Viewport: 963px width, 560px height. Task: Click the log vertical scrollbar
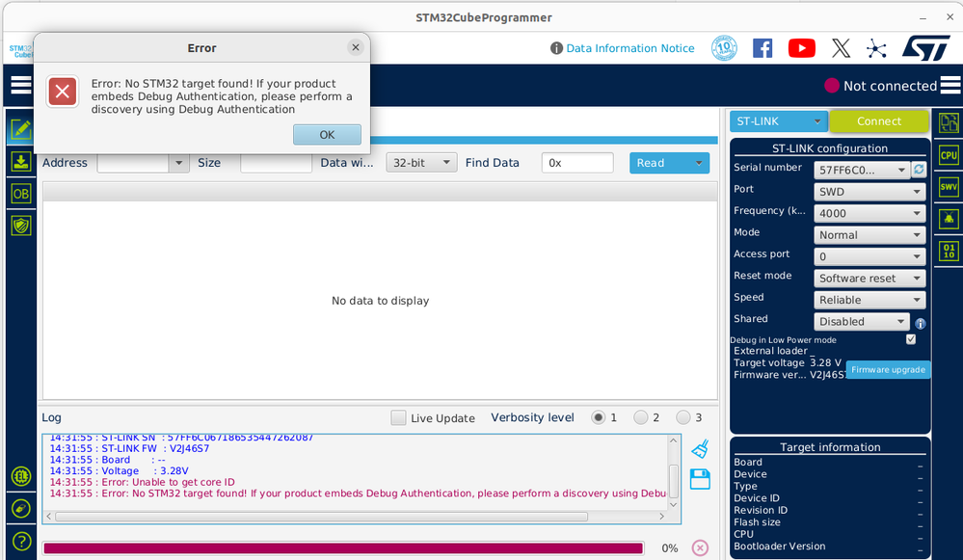tap(673, 481)
